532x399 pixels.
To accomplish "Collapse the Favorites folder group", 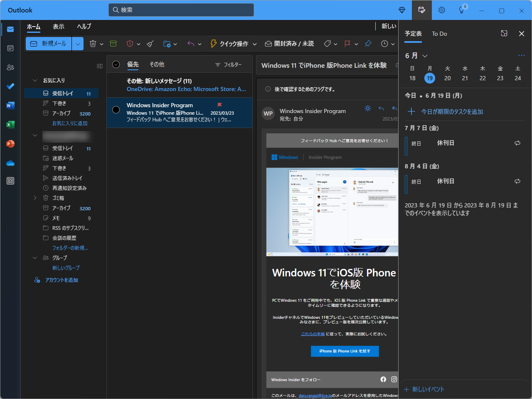I will (x=35, y=80).
